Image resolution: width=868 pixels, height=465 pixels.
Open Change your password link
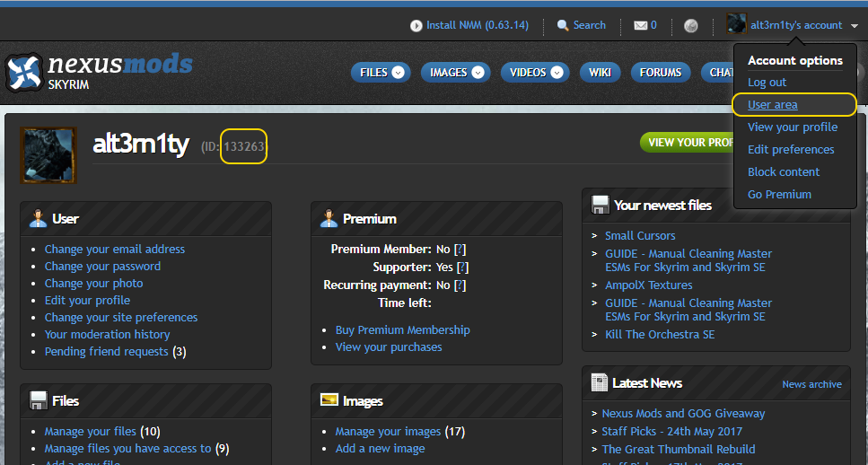coord(102,267)
